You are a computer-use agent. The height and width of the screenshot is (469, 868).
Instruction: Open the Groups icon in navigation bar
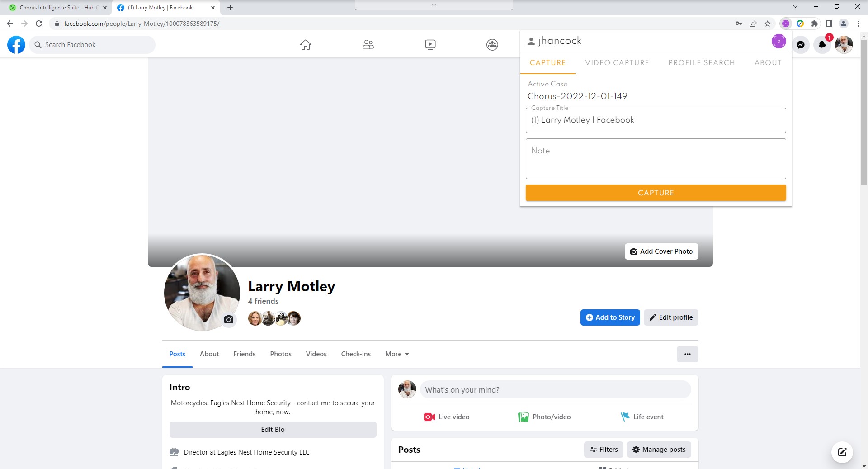(492, 45)
